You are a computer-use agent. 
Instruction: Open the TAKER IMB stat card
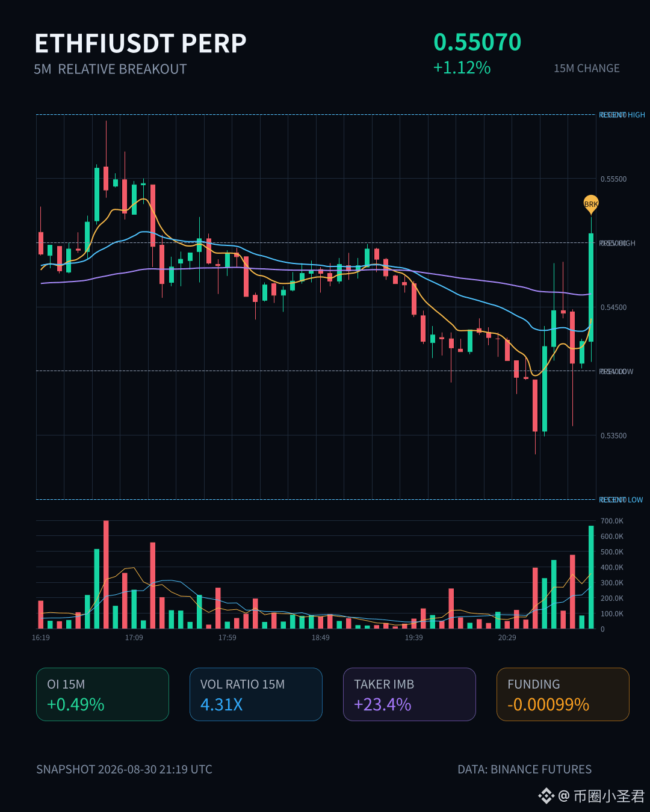[x=409, y=694]
